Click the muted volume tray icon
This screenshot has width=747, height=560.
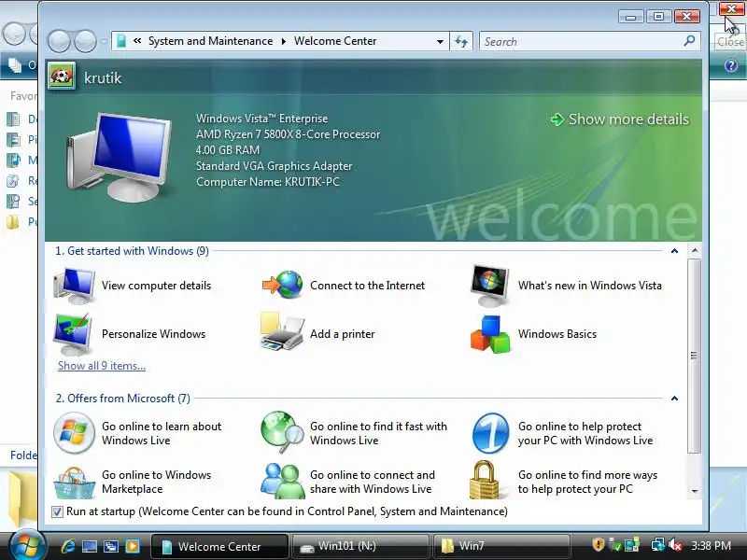(x=674, y=545)
